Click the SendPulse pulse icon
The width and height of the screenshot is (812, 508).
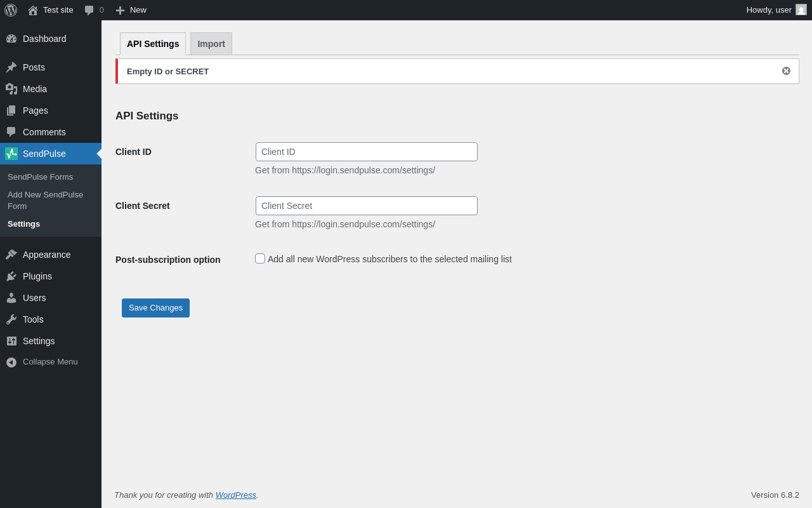pos(11,154)
